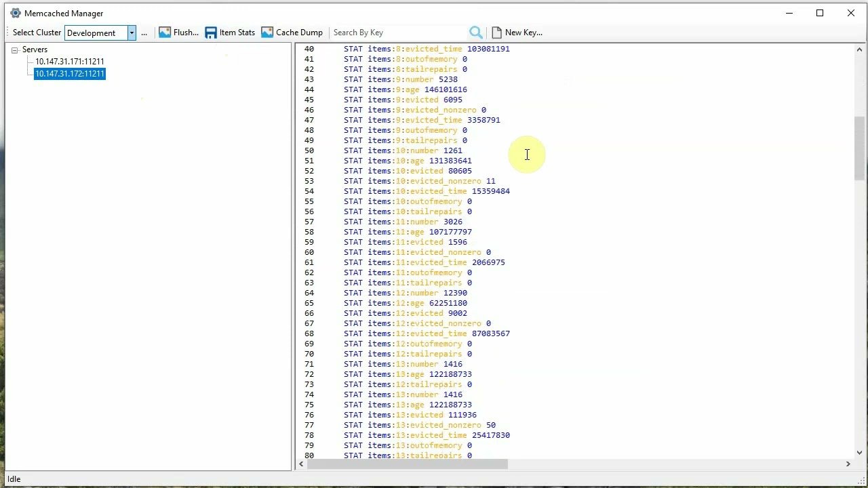
Task: Click line 76 'items:13:evicted 111936'
Action: pos(410,415)
